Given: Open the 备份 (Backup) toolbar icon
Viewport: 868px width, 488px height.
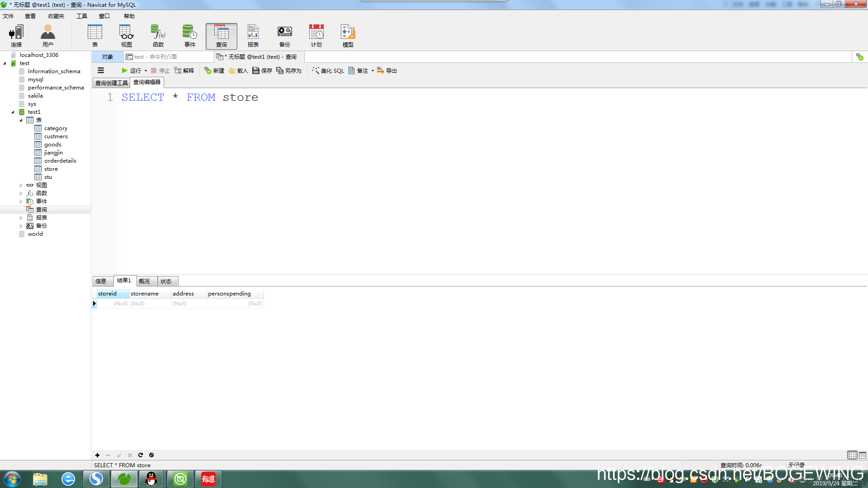Looking at the screenshot, I should [284, 36].
